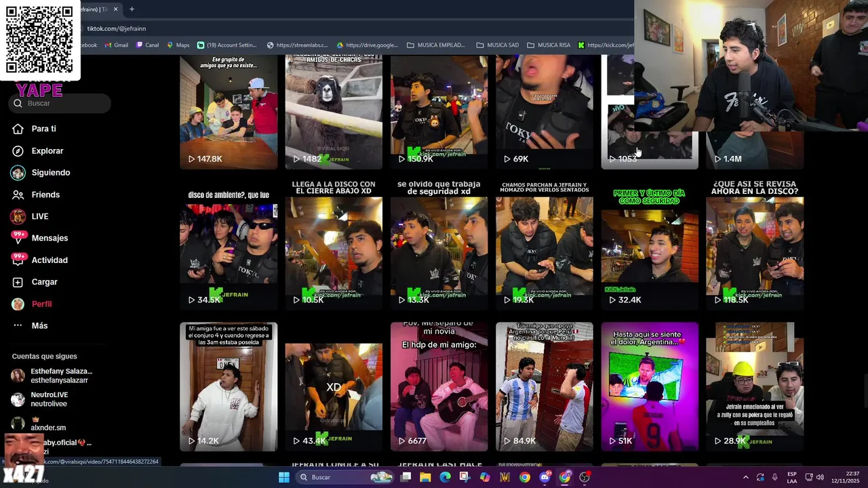Open the Canal Twitch bookmark
The width and height of the screenshot is (868, 488).
click(147, 45)
